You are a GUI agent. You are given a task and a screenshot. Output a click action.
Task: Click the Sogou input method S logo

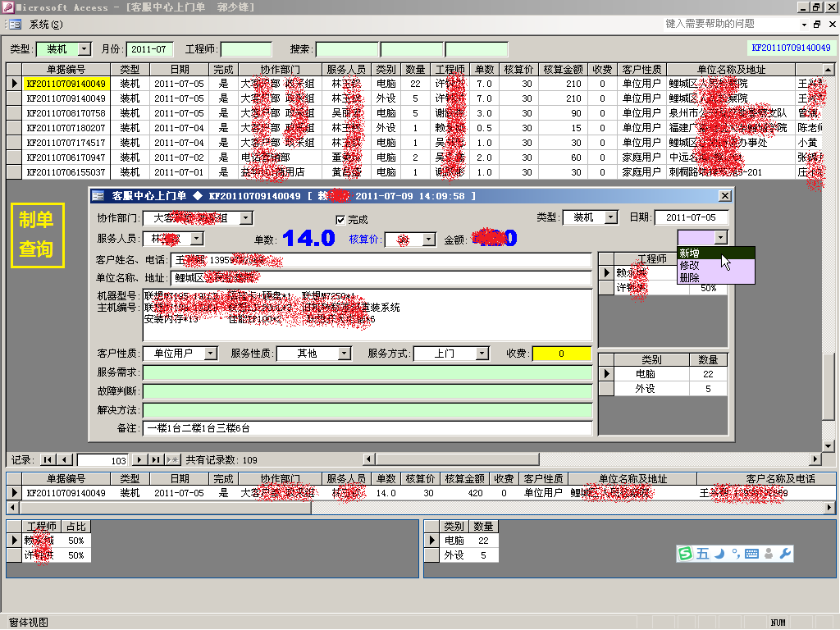tap(685, 555)
